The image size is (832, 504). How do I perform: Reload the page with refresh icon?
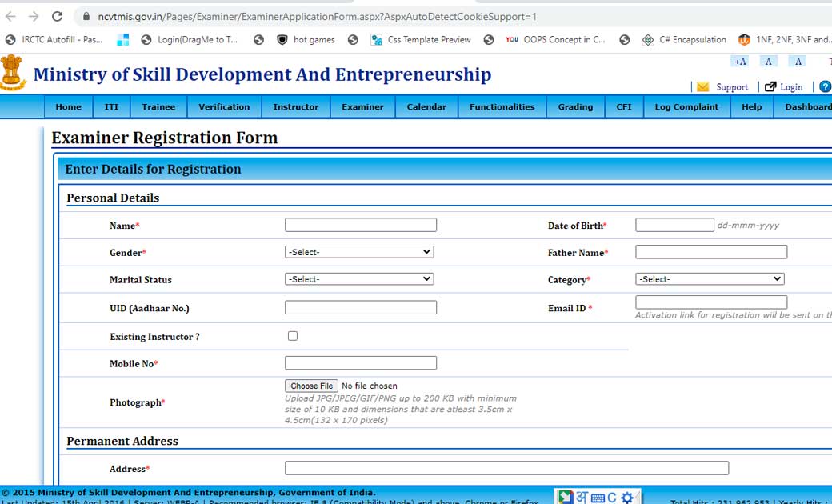click(58, 17)
